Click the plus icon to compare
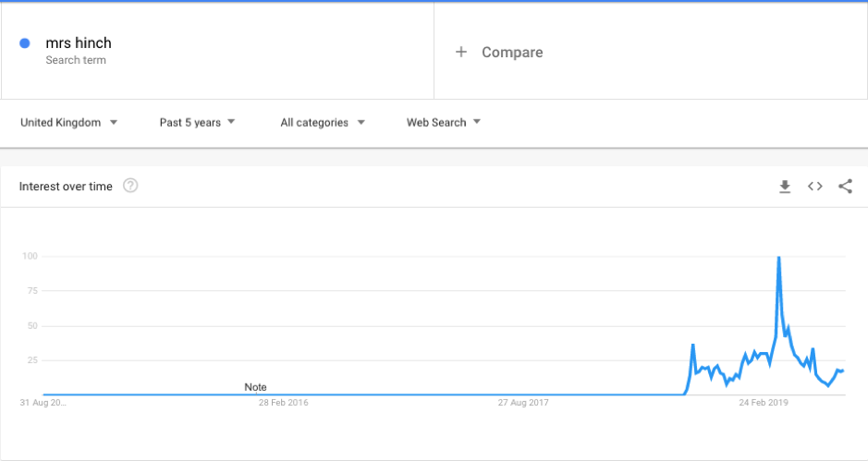868x461 pixels. coord(461,53)
